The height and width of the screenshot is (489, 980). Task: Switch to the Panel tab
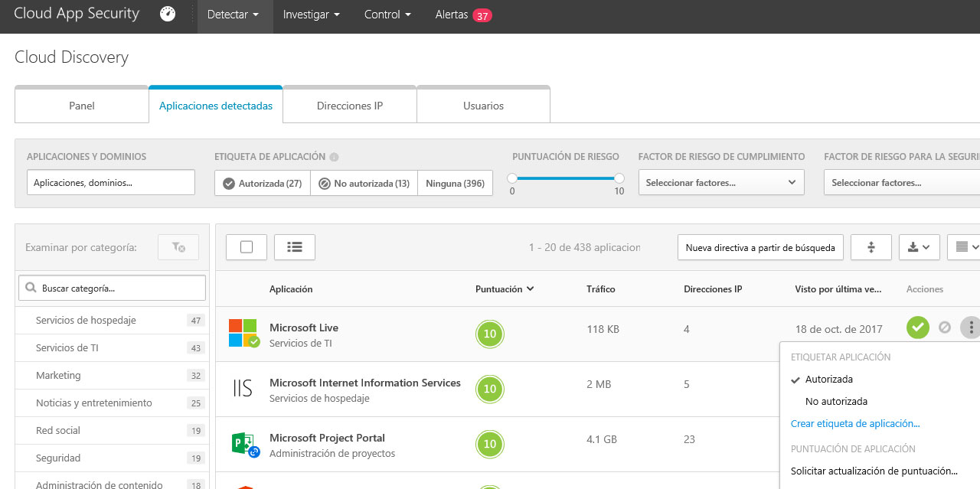pyautogui.click(x=82, y=106)
